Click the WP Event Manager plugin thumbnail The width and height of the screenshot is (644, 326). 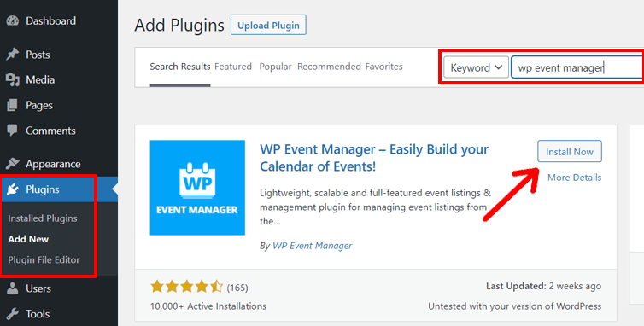(197, 188)
